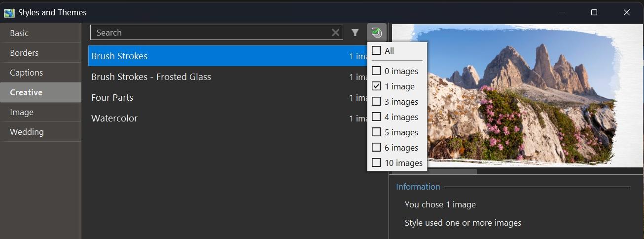644x239 pixels.
Task: Check the 5 images option
Action: click(376, 132)
